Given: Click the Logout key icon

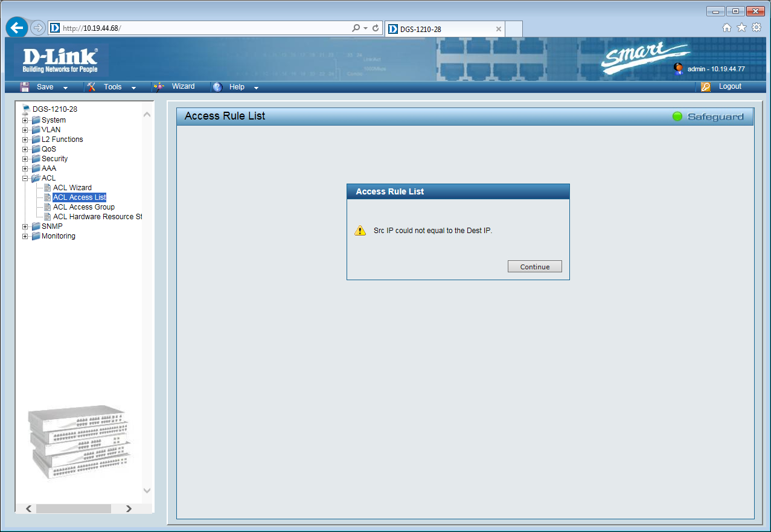Looking at the screenshot, I should 706,87.
